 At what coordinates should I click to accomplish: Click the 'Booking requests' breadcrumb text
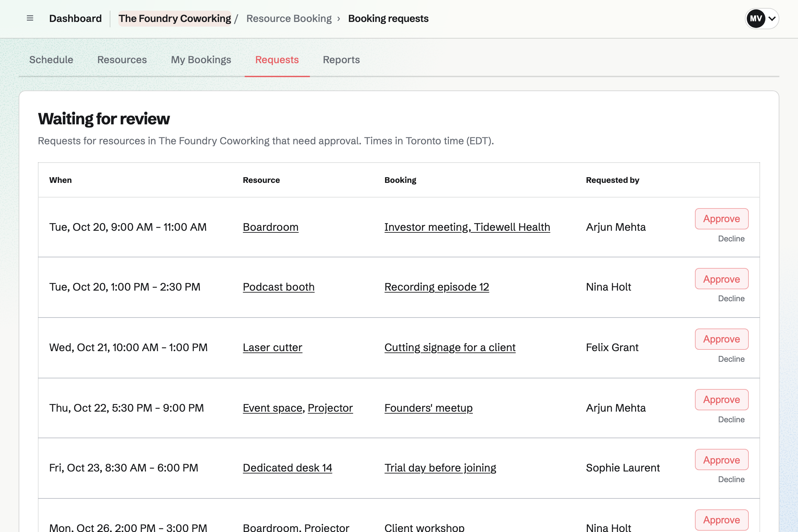click(x=388, y=18)
